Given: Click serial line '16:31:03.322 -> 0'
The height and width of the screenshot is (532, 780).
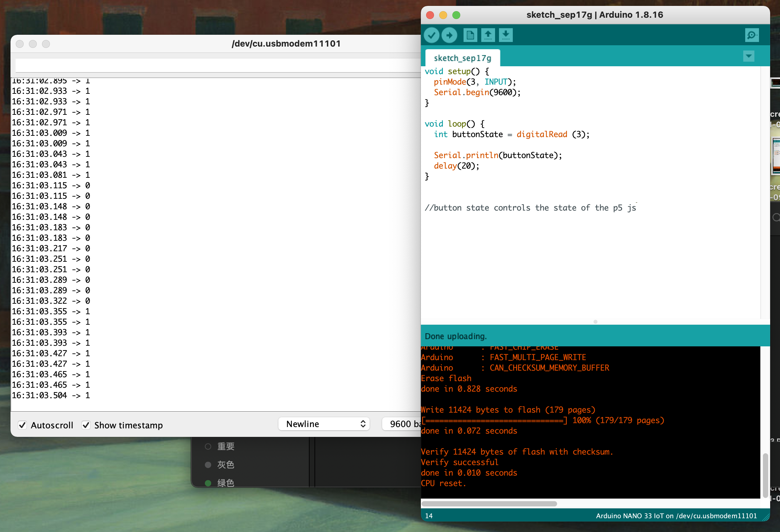Looking at the screenshot, I should click(51, 301).
